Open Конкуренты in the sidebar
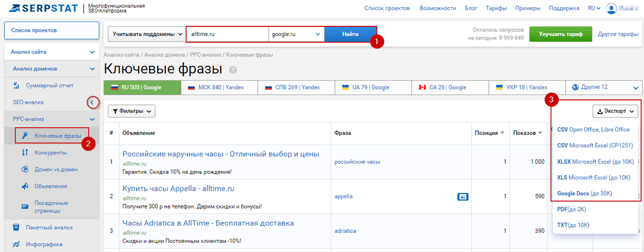 click(x=50, y=153)
